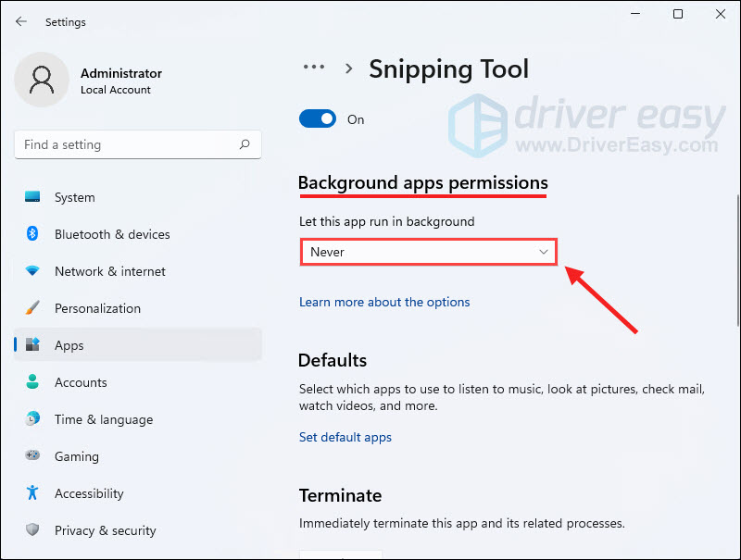
Task: Click the System monitor icon
Action: pos(32,196)
